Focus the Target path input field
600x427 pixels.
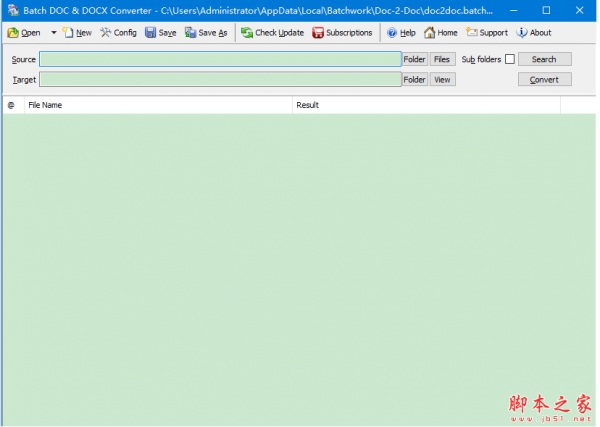(220, 80)
